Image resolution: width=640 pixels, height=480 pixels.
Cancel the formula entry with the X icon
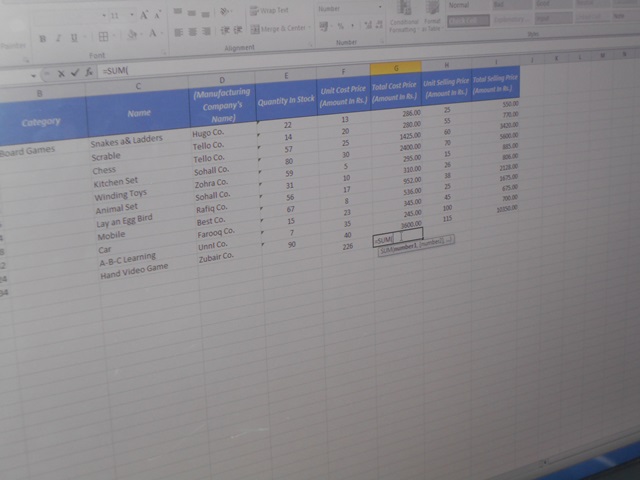click(x=59, y=74)
